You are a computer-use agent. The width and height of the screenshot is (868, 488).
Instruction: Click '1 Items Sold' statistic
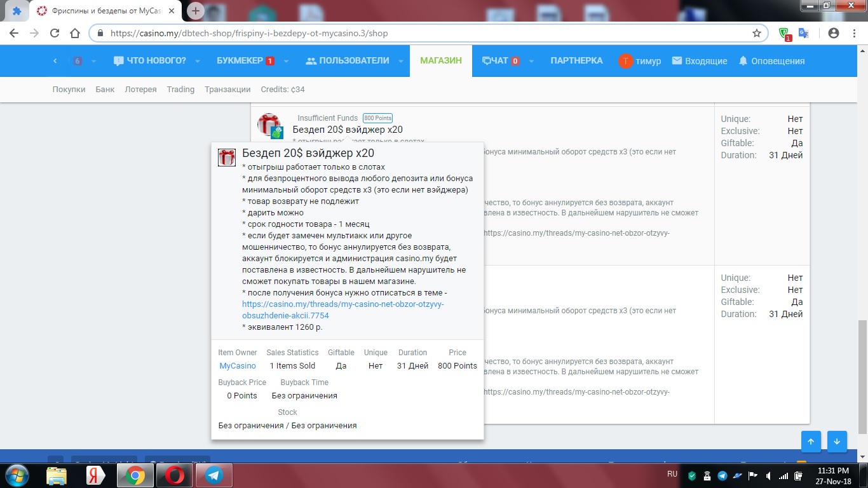[x=292, y=366]
